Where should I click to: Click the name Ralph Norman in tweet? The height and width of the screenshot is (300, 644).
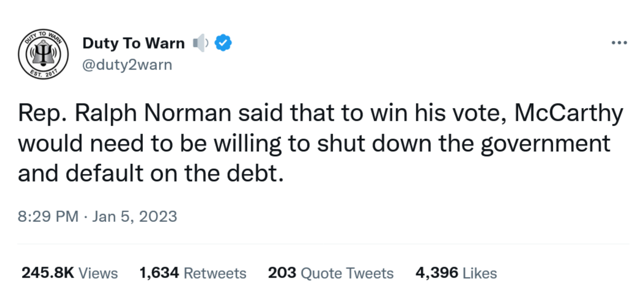[153, 113]
